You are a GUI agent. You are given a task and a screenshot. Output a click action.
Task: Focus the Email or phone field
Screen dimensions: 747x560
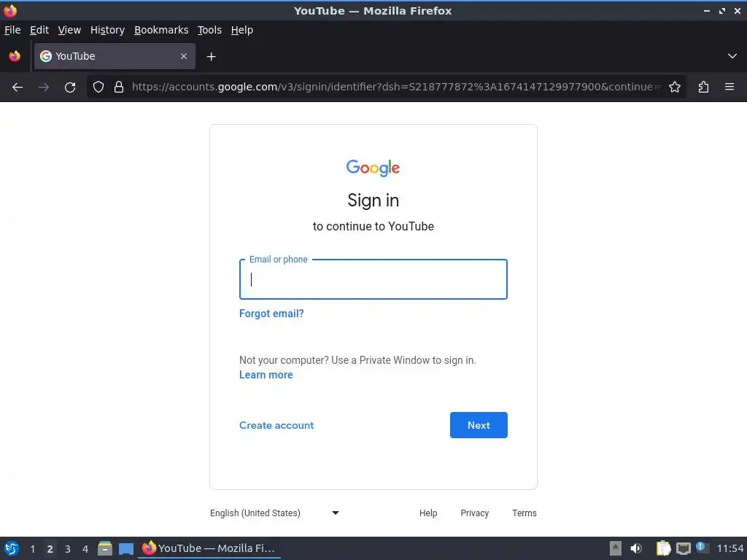click(x=373, y=279)
